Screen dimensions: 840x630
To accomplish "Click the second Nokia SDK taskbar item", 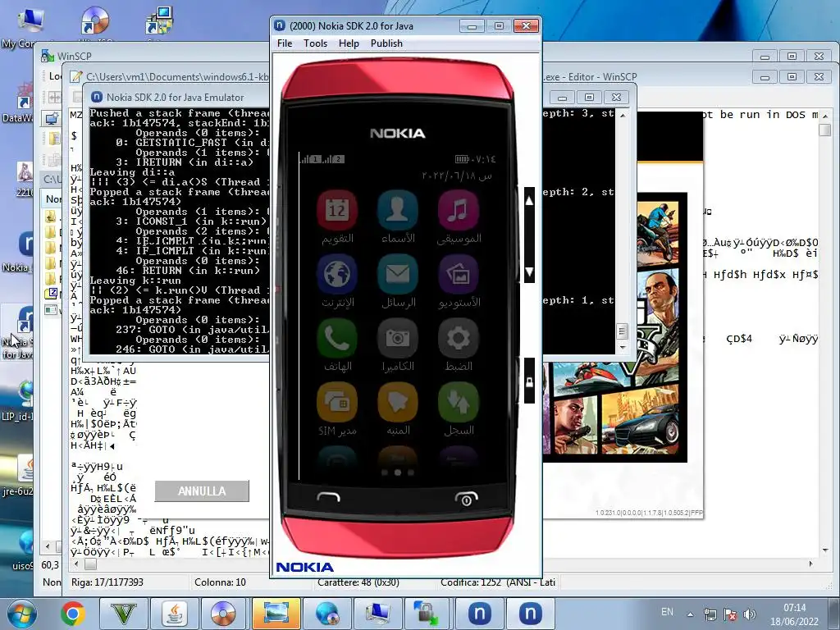I will point(531,614).
